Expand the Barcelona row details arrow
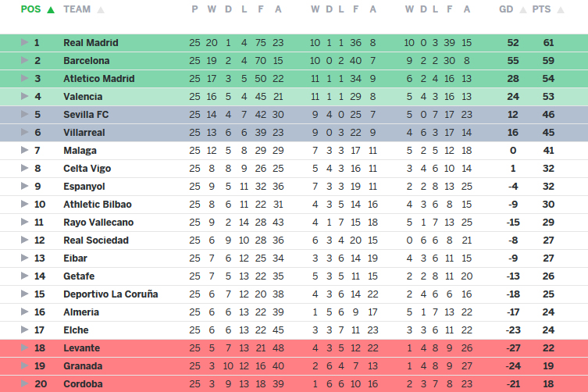Screen dimensions: 588x392 pyautogui.click(x=24, y=61)
